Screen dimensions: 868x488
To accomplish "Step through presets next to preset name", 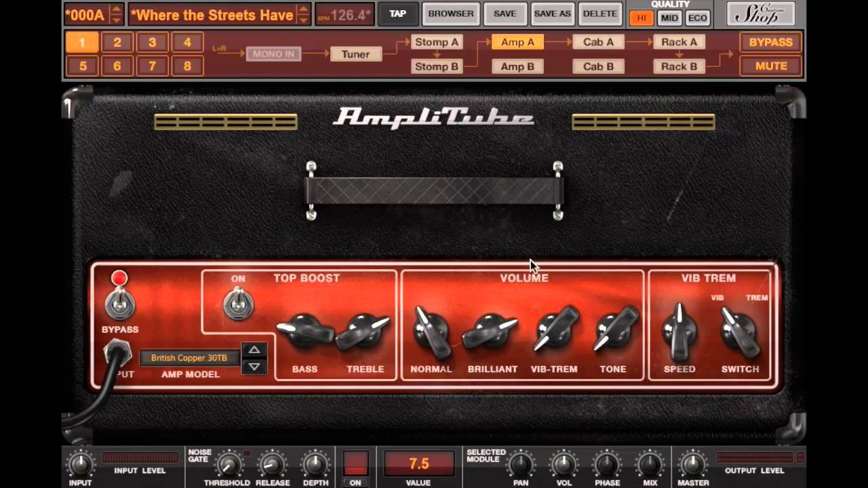I will 303,14.
